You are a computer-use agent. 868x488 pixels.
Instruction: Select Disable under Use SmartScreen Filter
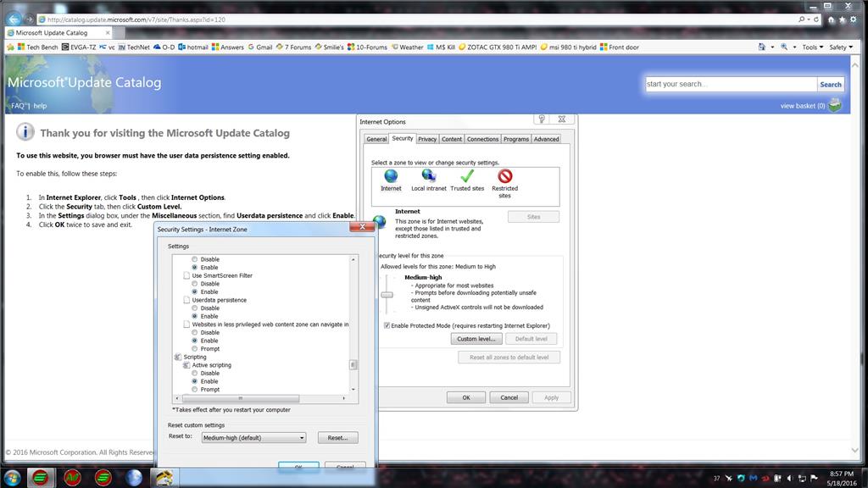pos(194,283)
